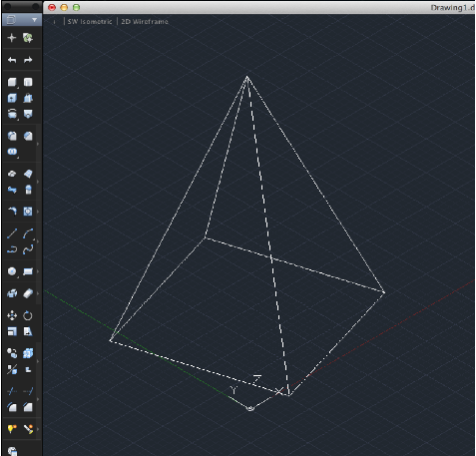Redo the last undone action
Screen dimensions: 476x456
(x=28, y=60)
